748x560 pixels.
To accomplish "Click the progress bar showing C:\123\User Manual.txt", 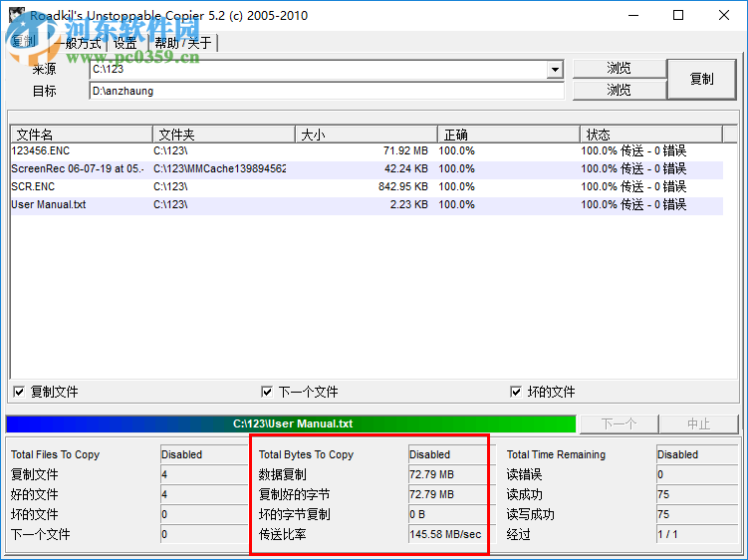I will pyautogui.click(x=291, y=423).
